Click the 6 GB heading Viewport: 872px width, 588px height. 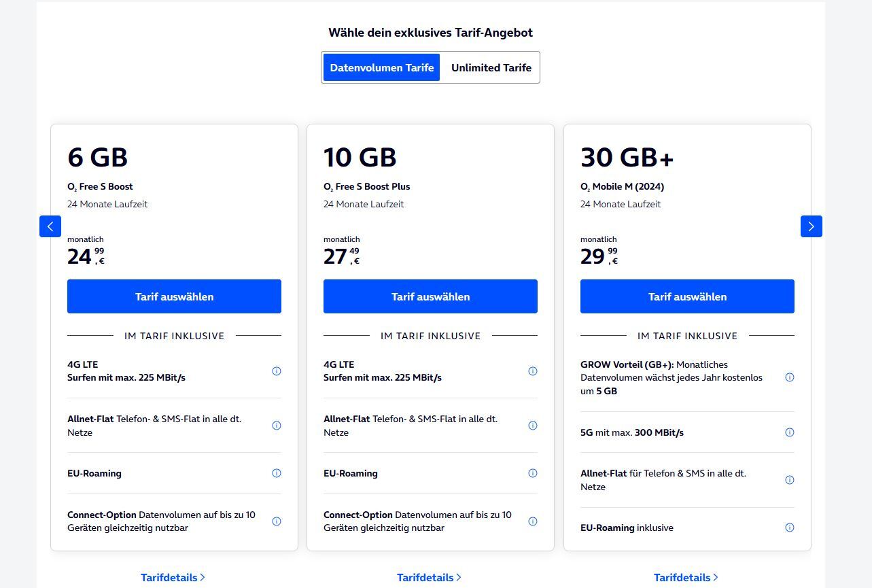tap(98, 157)
